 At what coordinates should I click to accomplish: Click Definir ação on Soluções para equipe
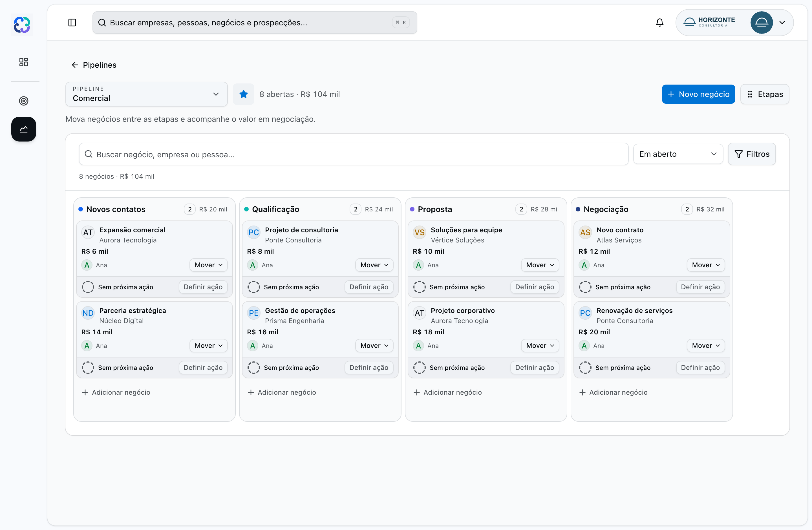tap(535, 287)
